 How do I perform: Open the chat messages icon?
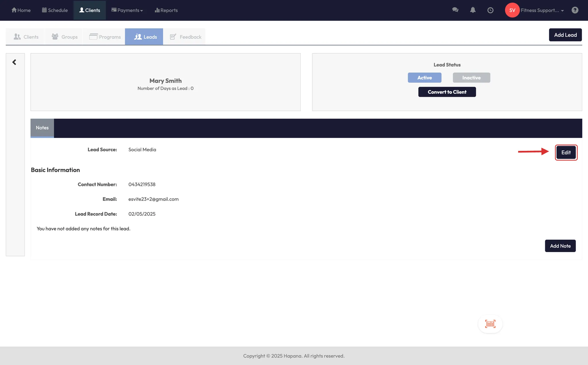click(x=455, y=10)
